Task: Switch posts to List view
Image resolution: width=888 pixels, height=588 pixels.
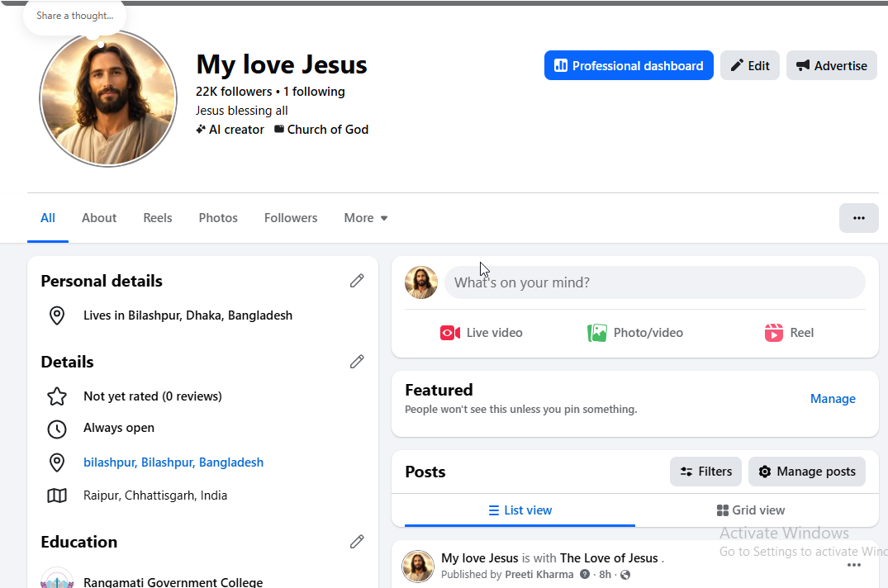Action: coord(520,510)
